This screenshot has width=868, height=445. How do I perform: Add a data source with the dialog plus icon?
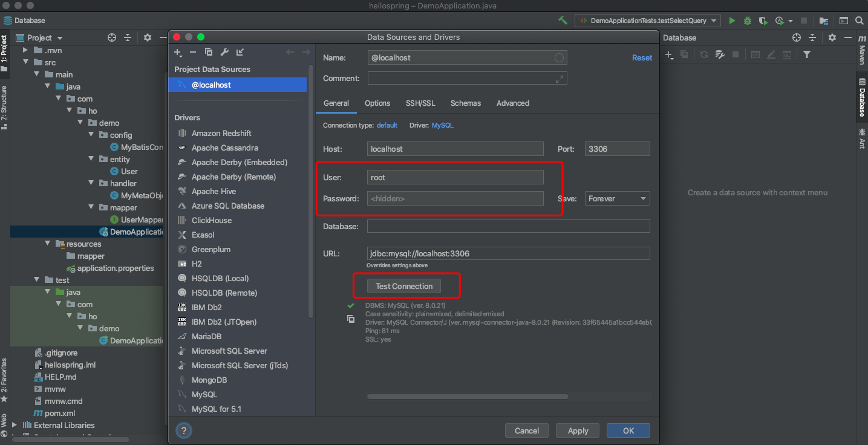[178, 53]
